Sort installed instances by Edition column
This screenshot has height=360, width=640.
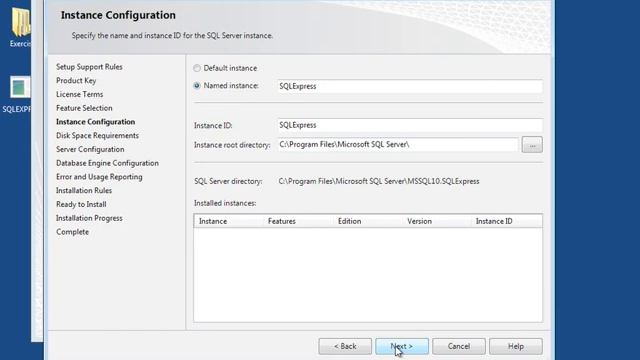point(368,221)
